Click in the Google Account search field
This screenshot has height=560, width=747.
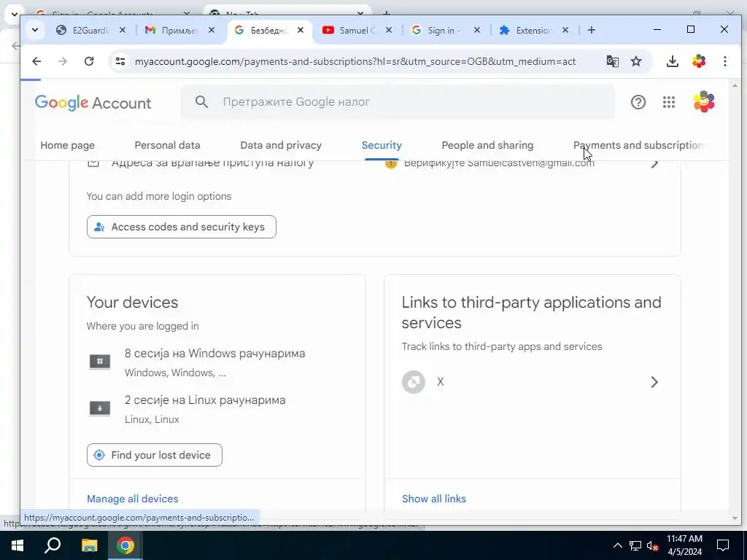coord(398,102)
